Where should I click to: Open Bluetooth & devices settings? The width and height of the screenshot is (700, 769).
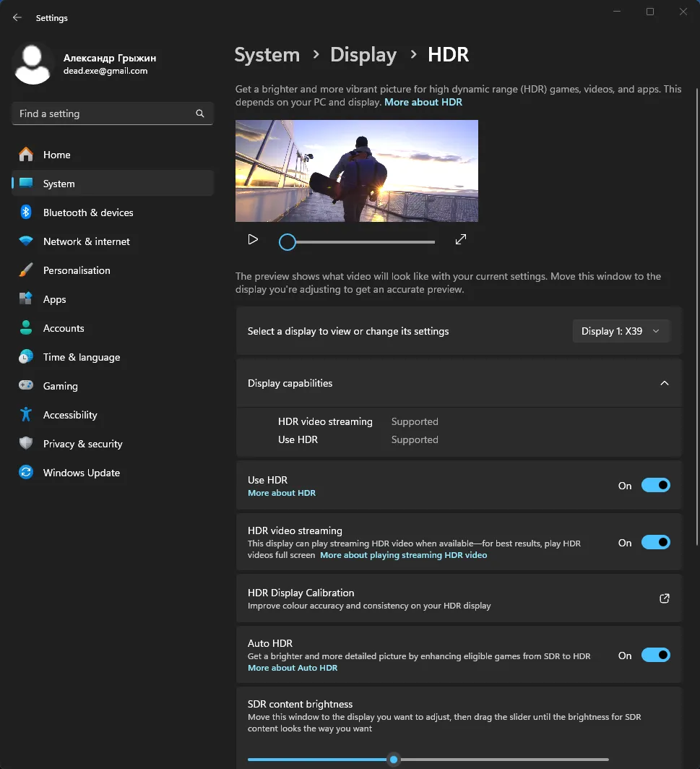pyautogui.click(x=87, y=212)
